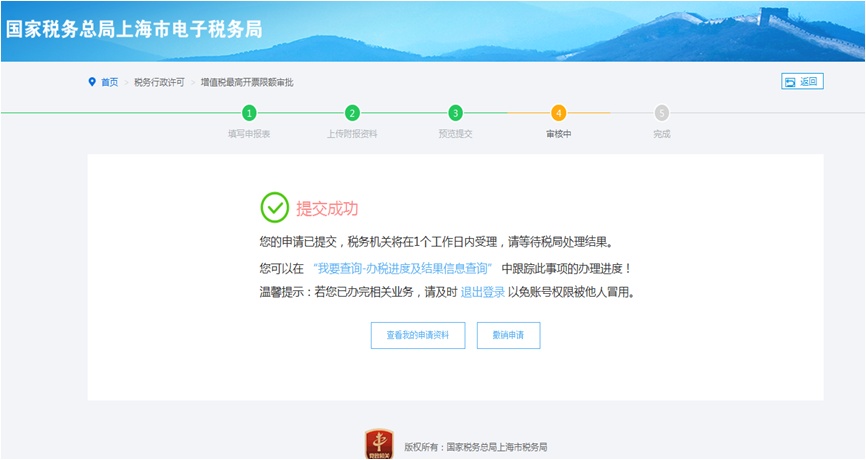
Task: Click 增值税最高开票限额审批 breadcrumb text
Action: [247, 82]
